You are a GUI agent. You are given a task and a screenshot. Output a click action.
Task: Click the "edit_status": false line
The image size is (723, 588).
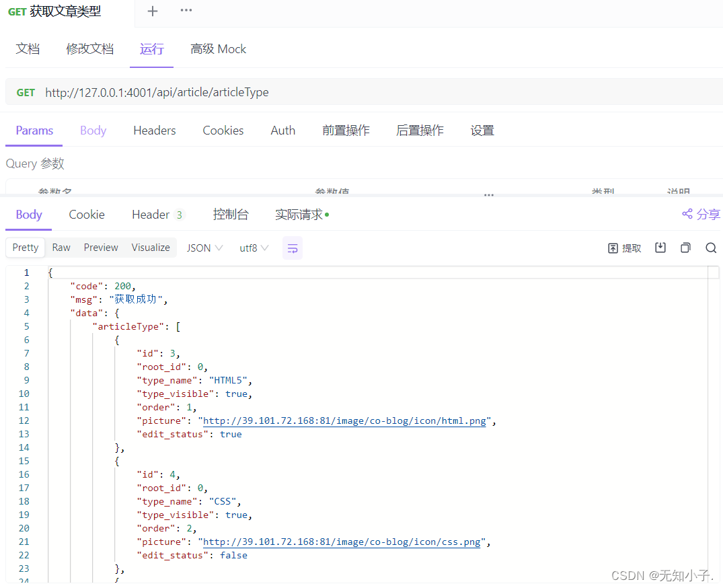(192, 555)
